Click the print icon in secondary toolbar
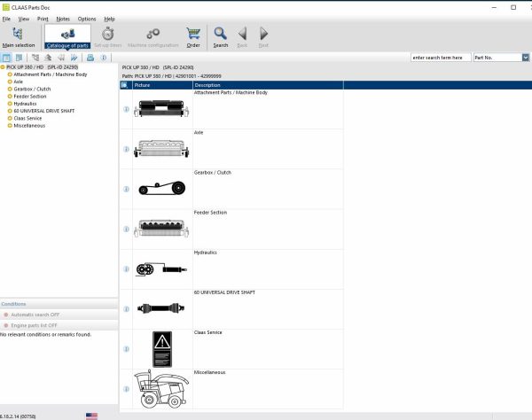 (x=90, y=58)
